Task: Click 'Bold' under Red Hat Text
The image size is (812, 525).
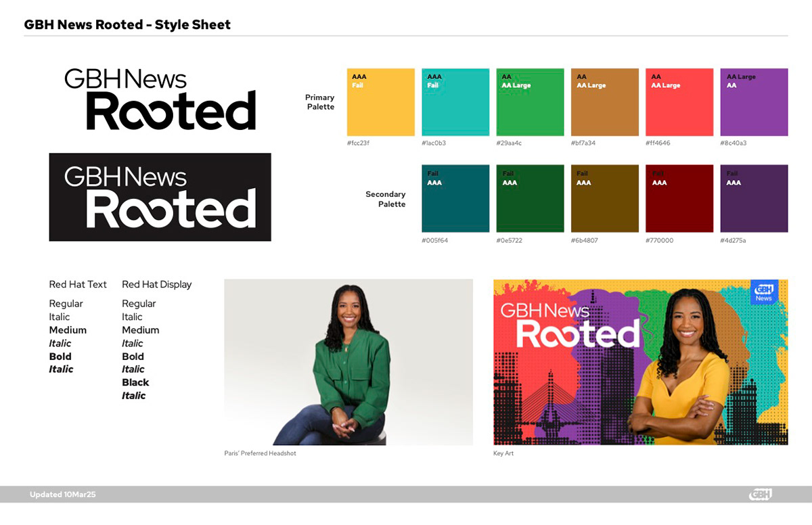Action: pos(60,357)
